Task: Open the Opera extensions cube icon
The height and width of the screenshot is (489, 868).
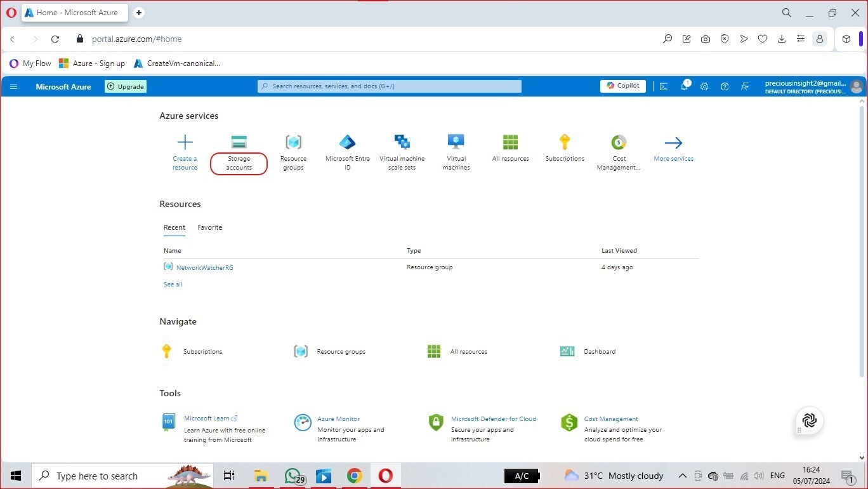Action: (846, 39)
